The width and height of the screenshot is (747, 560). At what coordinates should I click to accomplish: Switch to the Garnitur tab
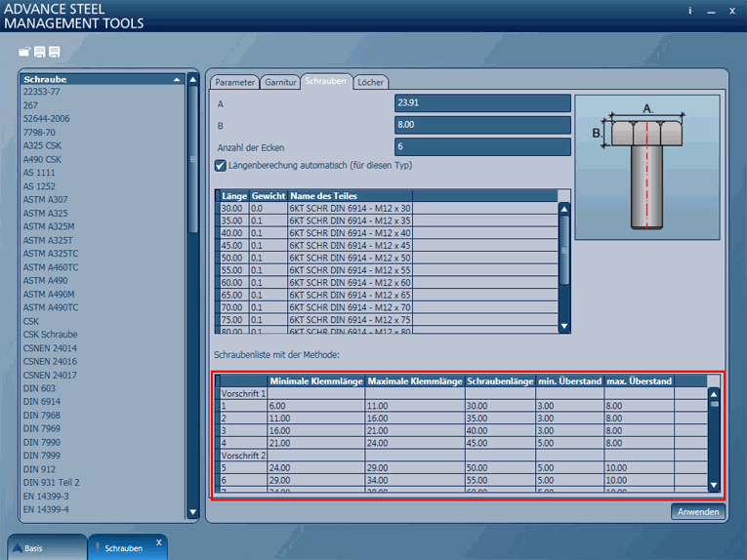click(280, 82)
